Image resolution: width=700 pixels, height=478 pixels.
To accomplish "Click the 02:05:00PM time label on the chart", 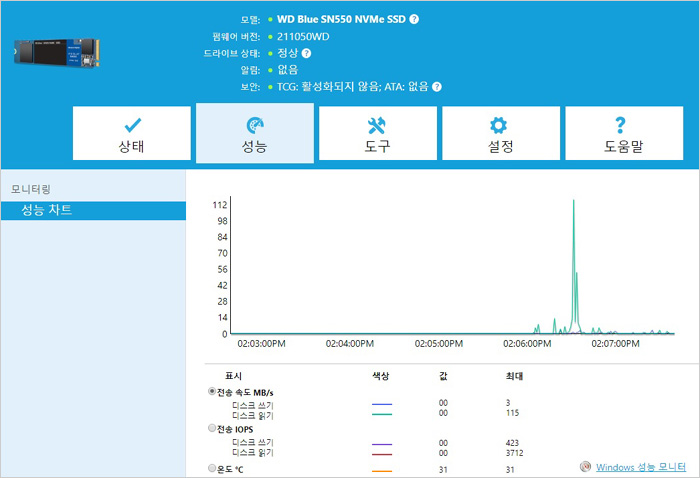I will (439, 344).
